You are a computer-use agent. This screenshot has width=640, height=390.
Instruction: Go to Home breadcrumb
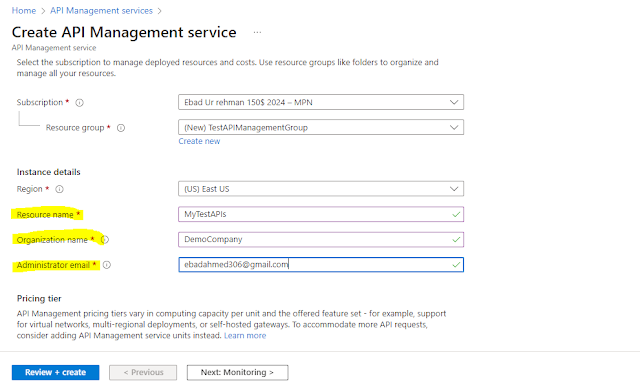pos(24,11)
